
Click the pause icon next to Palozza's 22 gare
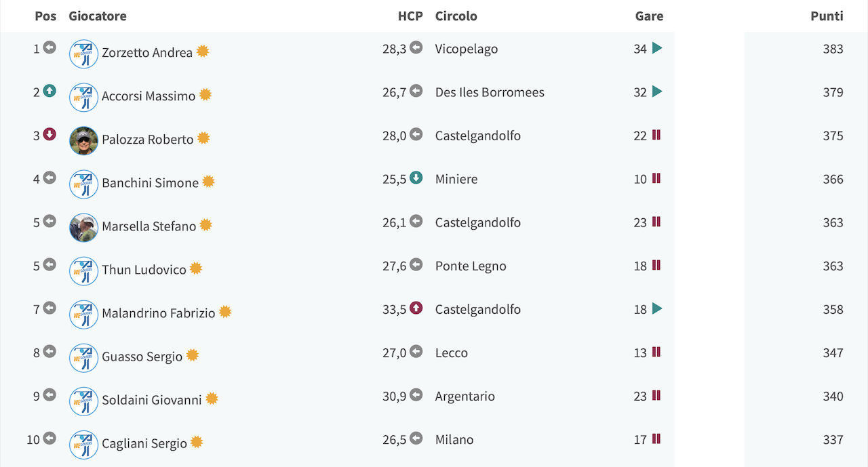click(x=656, y=135)
